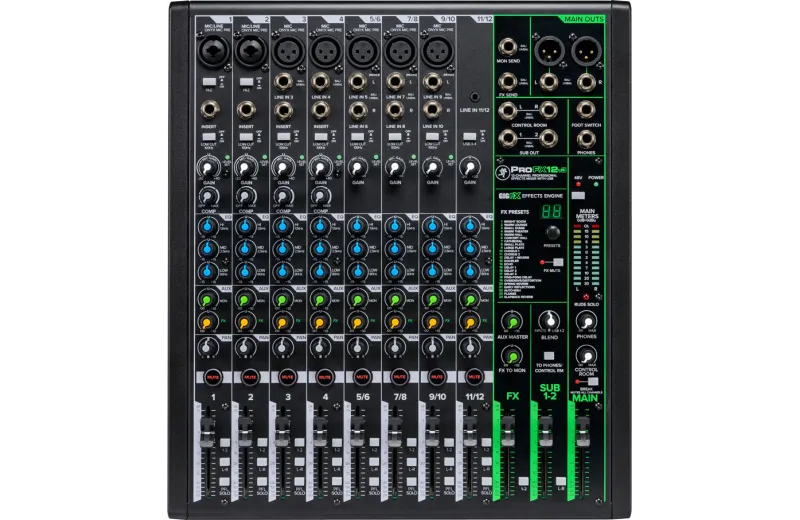
Task: Click the FX PRESETS selector knob
Action: (x=552, y=233)
